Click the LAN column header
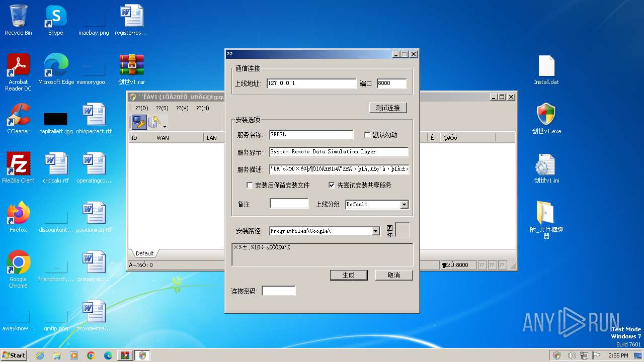The width and height of the screenshot is (644, 362). (214, 137)
